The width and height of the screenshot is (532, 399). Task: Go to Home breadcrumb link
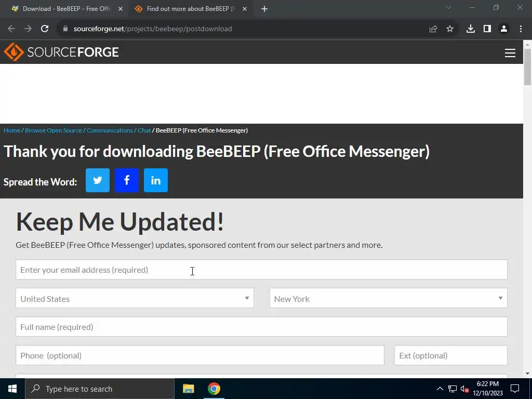coord(12,130)
